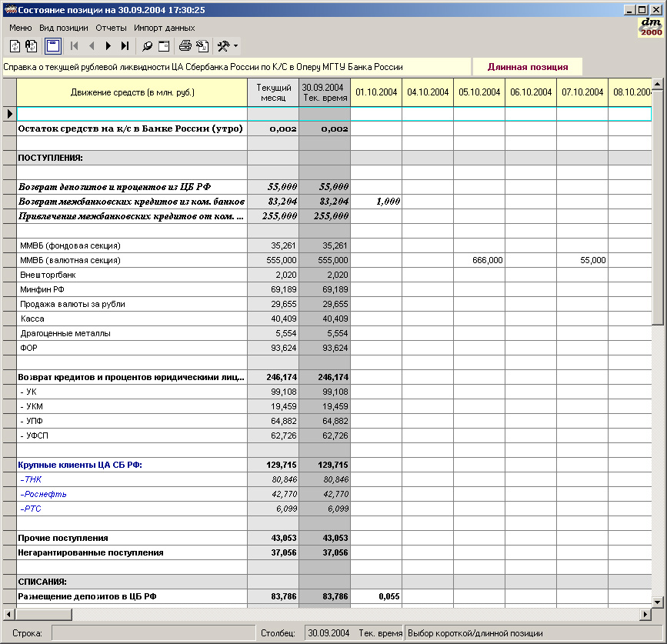Open the Отчеты menu
This screenshot has width=667, height=644.
111,28
